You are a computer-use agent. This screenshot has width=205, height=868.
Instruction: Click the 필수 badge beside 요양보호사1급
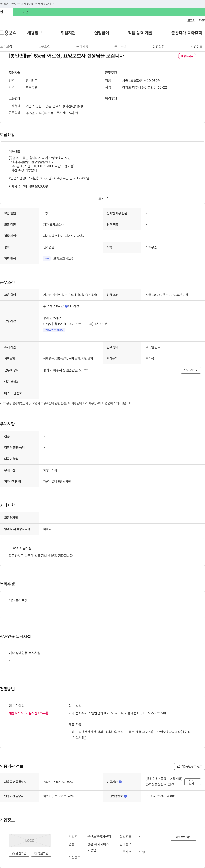pos(47,259)
